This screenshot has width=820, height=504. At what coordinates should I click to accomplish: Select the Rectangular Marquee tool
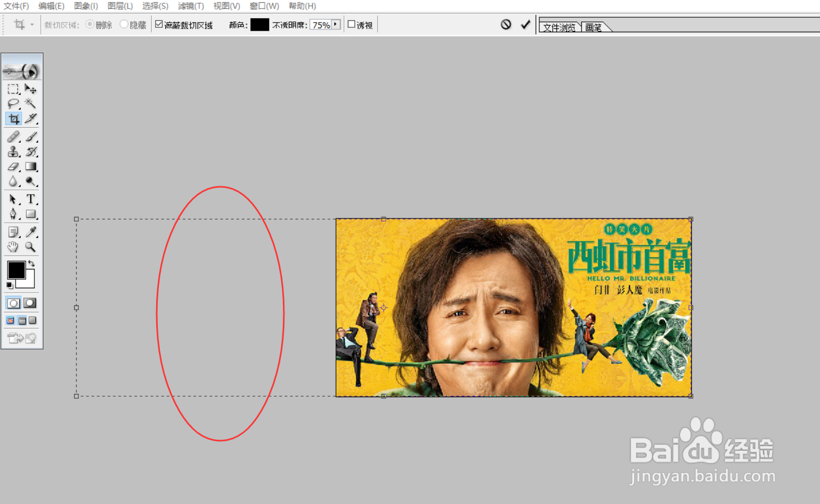[13, 89]
